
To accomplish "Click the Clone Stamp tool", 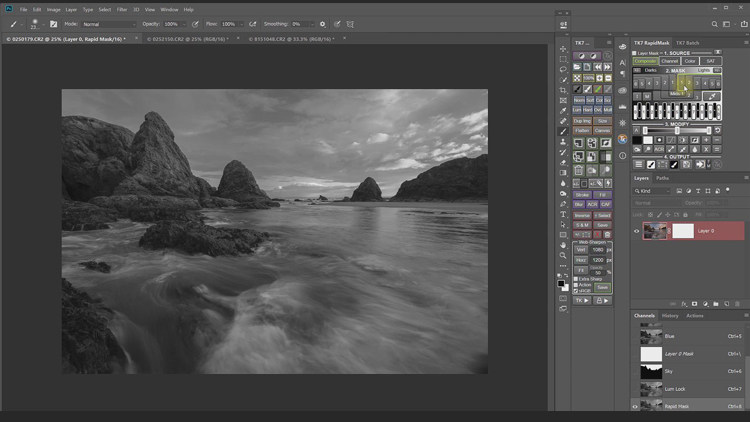I will (563, 142).
